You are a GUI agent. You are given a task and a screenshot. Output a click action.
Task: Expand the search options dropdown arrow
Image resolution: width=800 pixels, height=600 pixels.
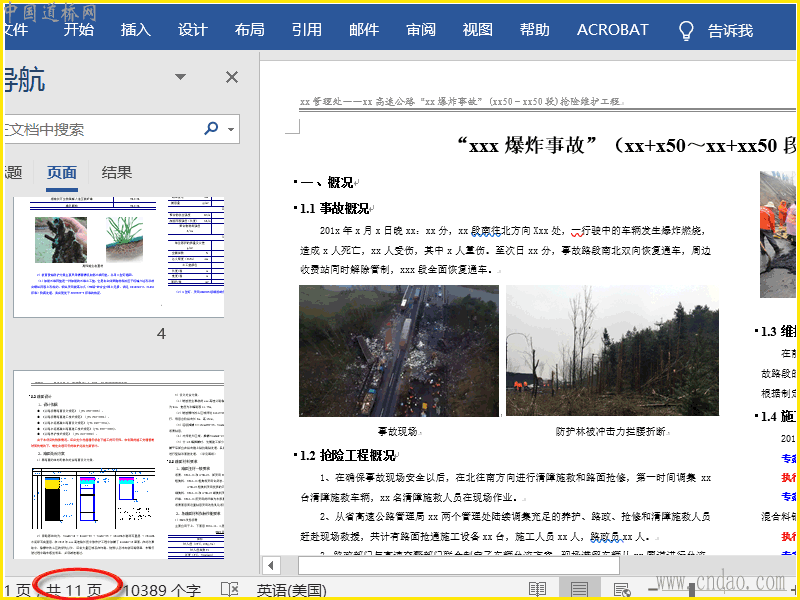(x=231, y=129)
